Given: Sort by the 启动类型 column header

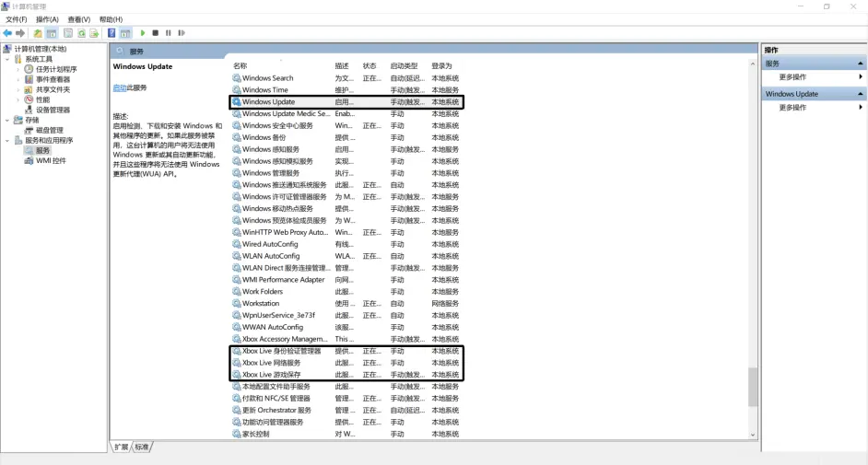Looking at the screenshot, I should 404,65.
